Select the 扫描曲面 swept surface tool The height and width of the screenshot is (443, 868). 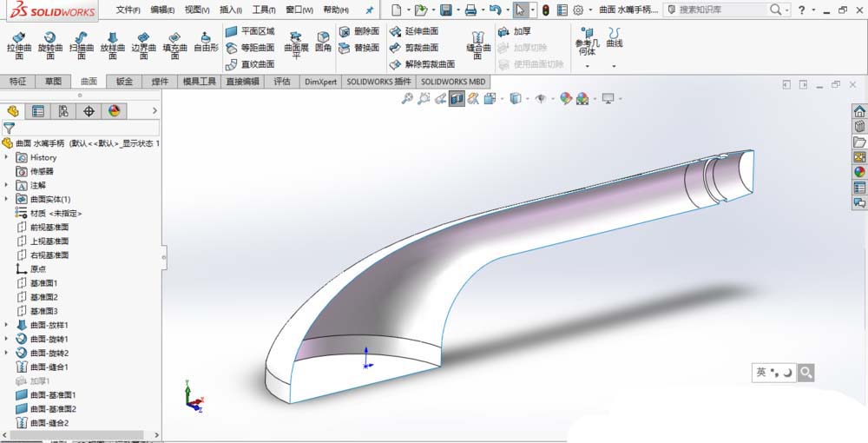(81, 45)
